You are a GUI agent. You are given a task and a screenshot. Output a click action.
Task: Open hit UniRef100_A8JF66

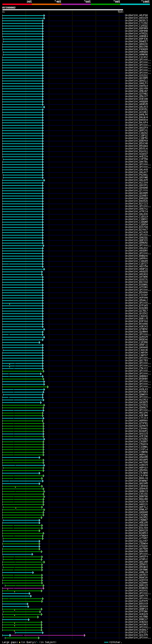click(136, 15)
